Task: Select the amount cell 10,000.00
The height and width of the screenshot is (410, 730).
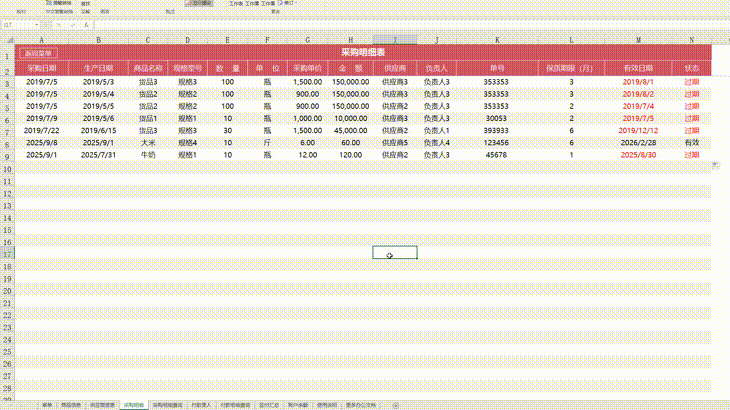Action: click(x=351, y=119)
